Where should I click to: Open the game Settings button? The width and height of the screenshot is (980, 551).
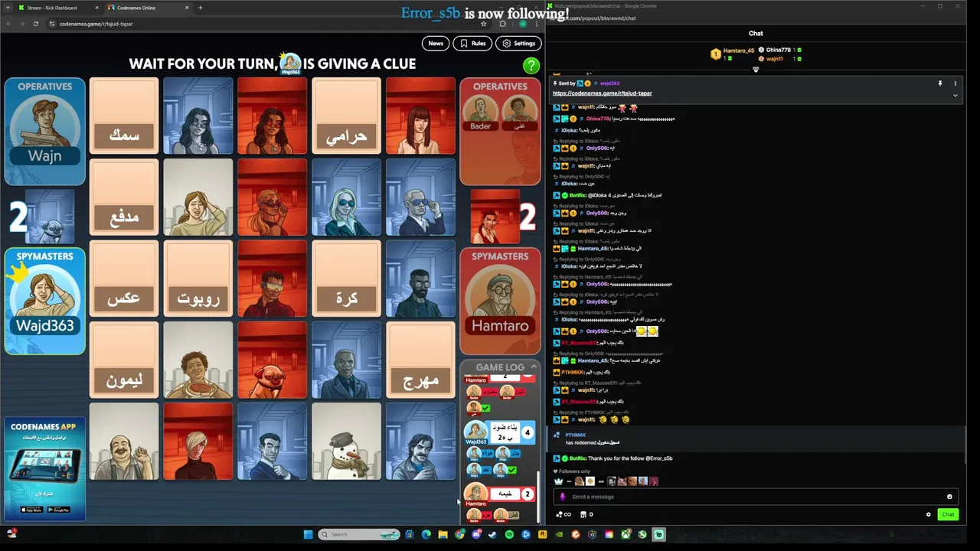pyautogui.click(x=518, y=44)
